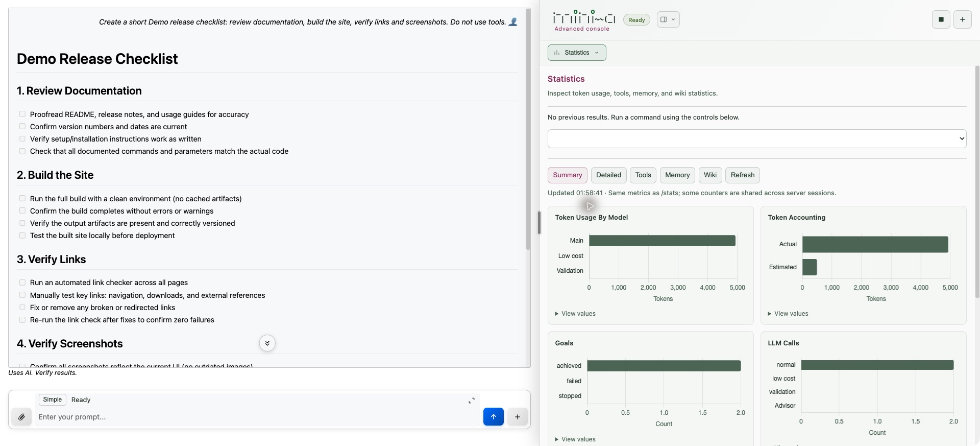Open the Tools statistics tab
Viewport: 980px width, 446px height.
tap(643, 175)
